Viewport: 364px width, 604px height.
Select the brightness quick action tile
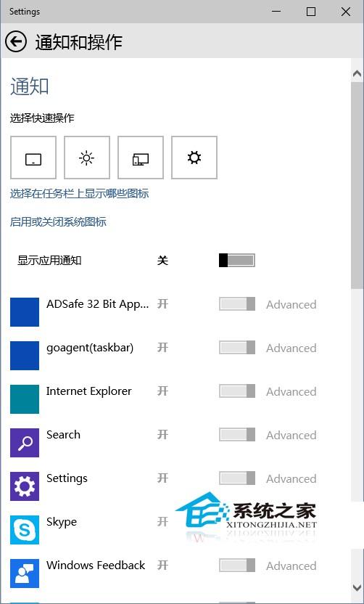pyautogui.click(x=86, y=158)
